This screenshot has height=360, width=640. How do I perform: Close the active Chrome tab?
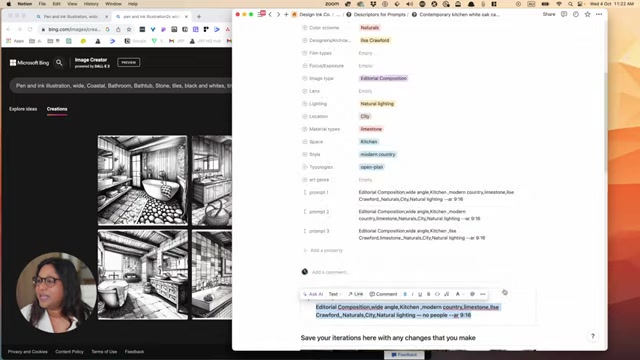click(186, 17)
